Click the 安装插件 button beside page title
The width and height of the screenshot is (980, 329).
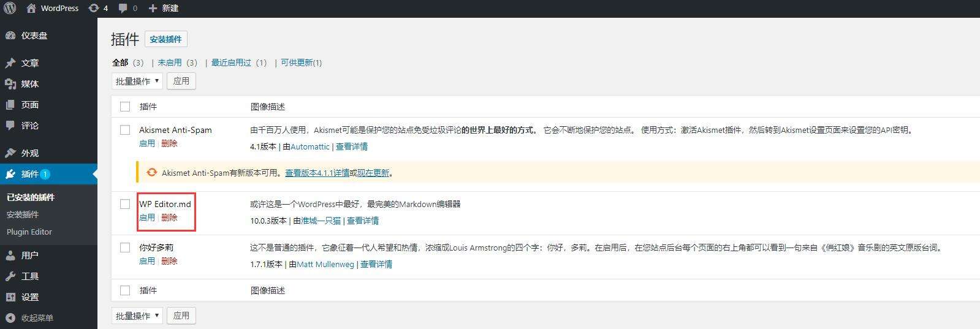point(166,39)
